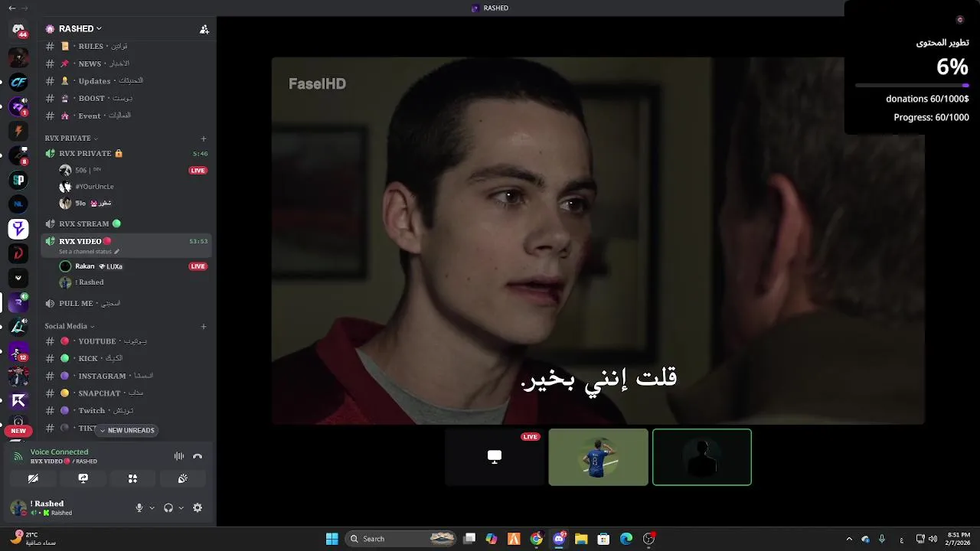Open Microsoft Edge from taskbar

click(626, 539)
